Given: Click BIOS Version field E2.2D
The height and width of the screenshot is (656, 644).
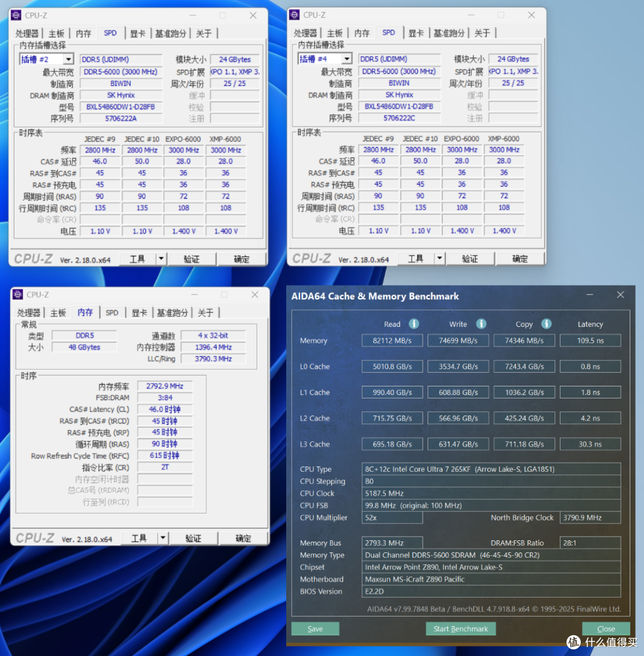Looking at the screenshot, I should pyautogui.click(x=491, y=591).
